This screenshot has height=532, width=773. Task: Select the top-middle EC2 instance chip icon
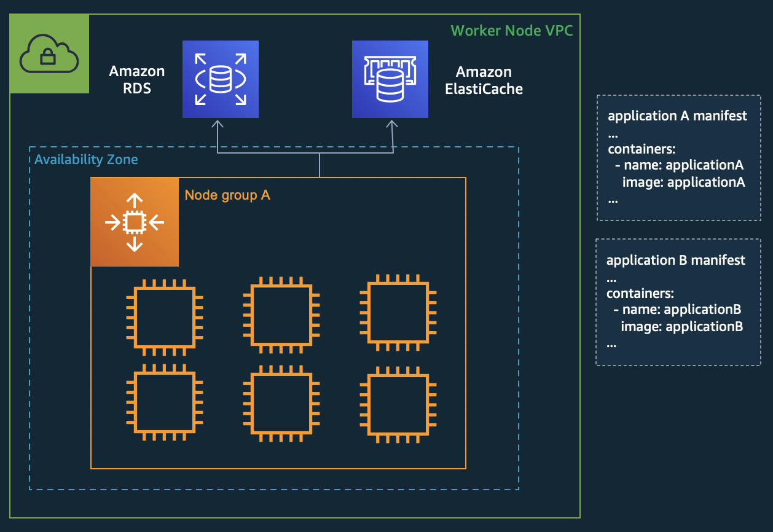tap(281, 315)
